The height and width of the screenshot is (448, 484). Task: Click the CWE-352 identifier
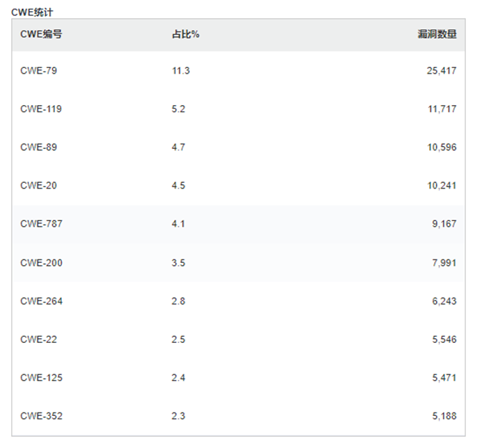41,416
